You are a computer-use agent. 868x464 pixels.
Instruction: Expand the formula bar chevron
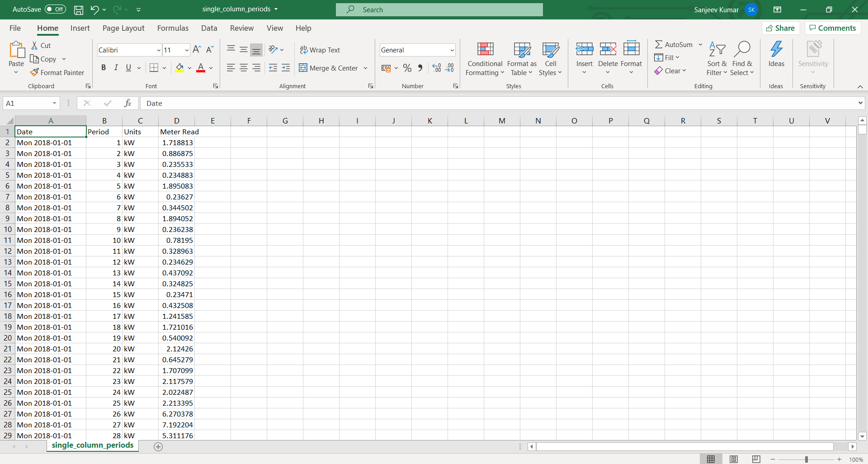click(x=860, y=103)
